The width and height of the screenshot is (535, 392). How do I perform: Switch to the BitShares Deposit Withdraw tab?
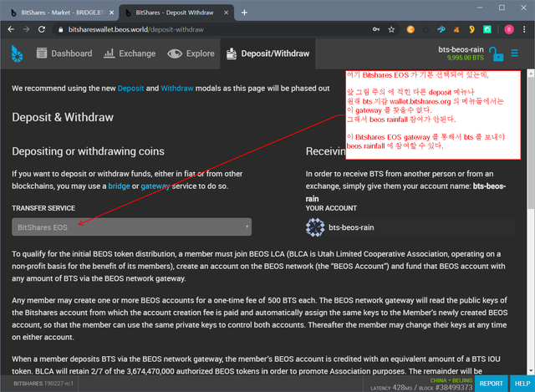[175, 13]
